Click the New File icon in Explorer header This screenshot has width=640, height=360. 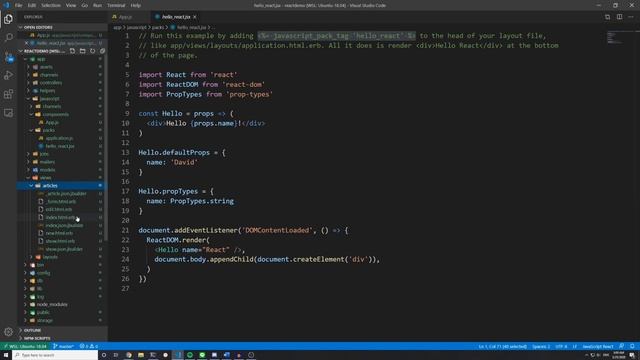(x=72, y=51)
